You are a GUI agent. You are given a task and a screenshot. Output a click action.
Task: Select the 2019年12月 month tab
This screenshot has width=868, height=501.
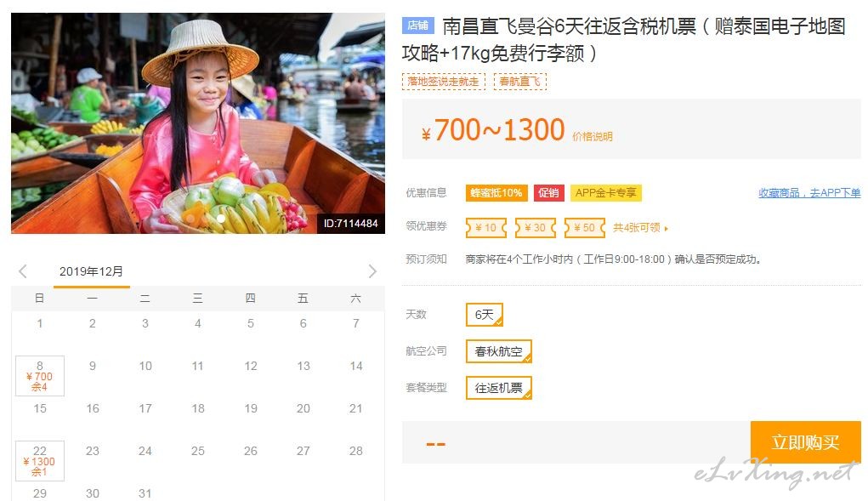[x=91, y=272]
